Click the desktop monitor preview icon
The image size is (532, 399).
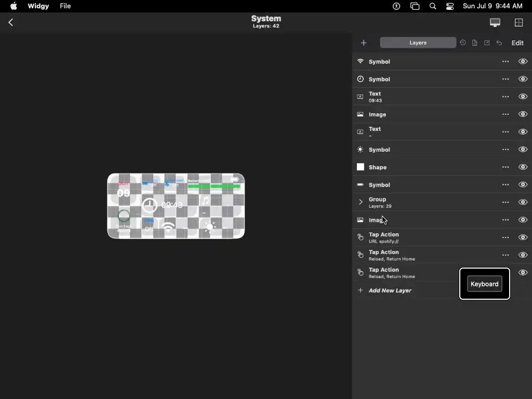point(495,22)
